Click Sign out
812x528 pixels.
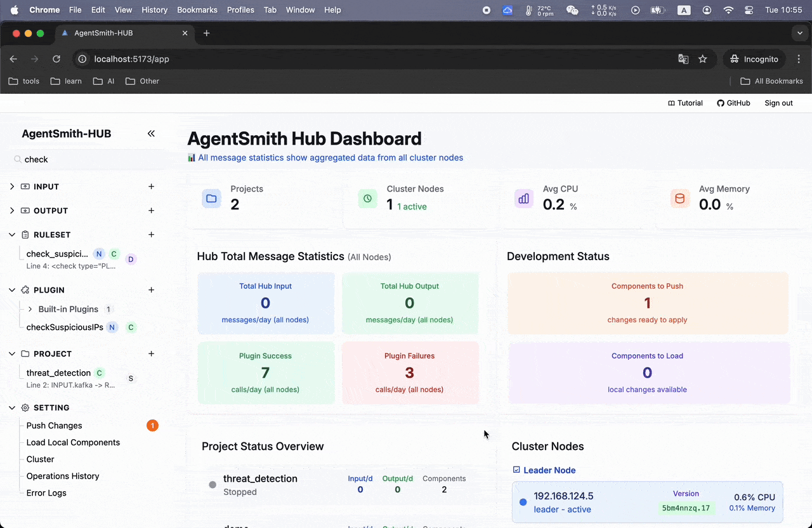point(778,103)
